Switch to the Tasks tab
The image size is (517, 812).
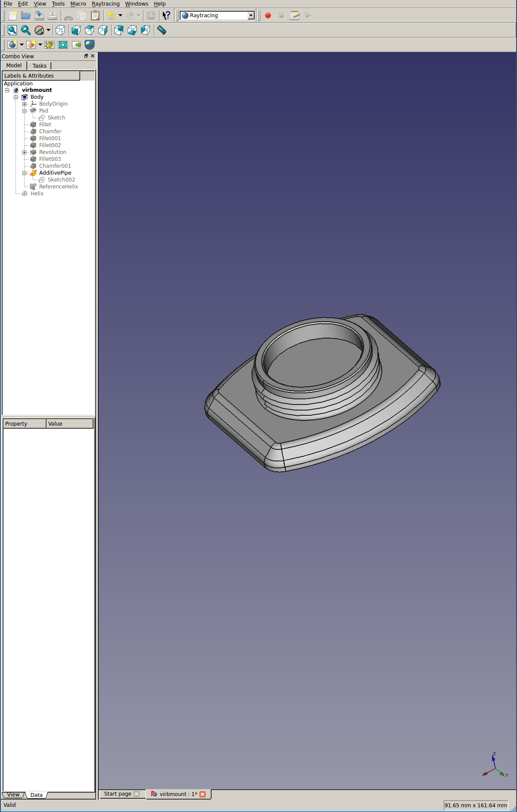[x=39, y=66]
